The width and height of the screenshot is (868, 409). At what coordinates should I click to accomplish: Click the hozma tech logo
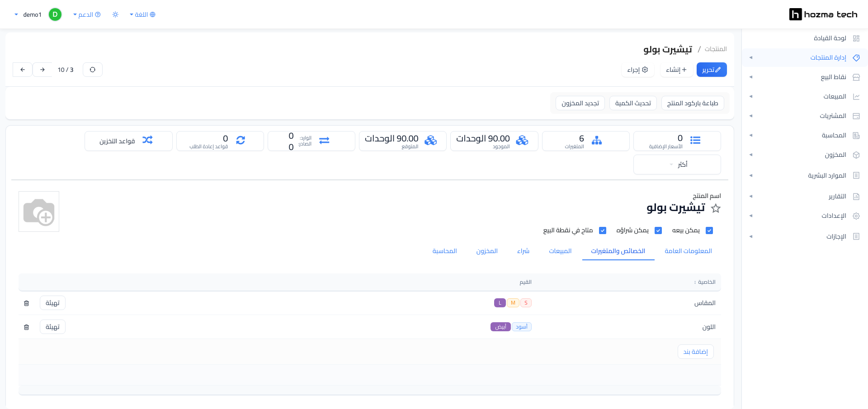tap(823, 14)
